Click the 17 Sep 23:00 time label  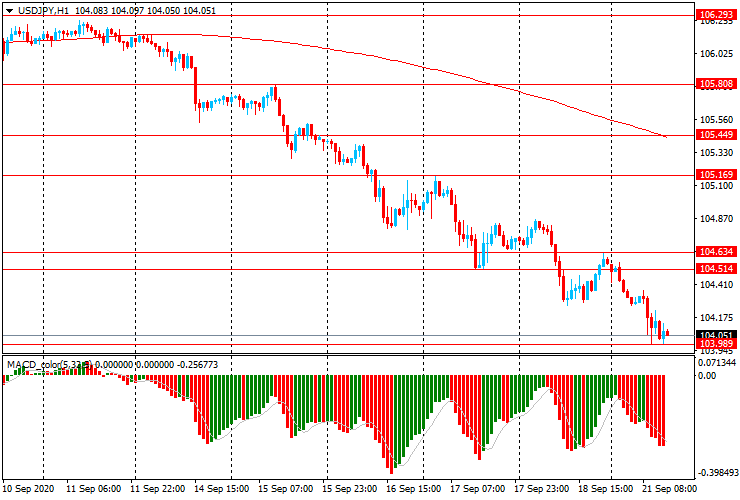542,488
